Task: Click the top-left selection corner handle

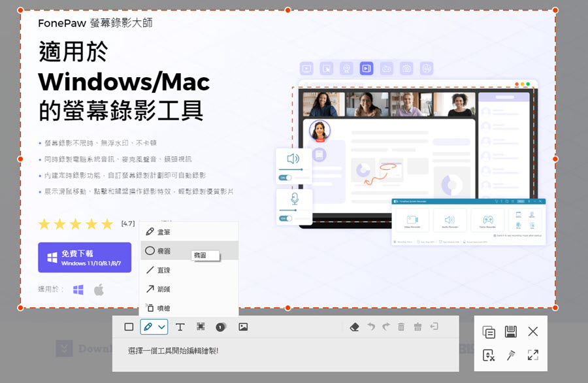Action: point(20,10)
